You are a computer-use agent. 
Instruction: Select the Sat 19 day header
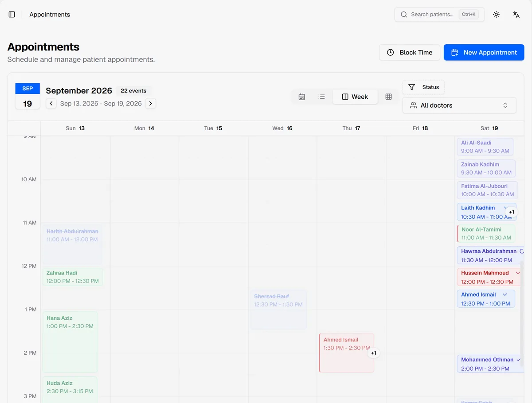pyautogui.click(x=489, y=128)
